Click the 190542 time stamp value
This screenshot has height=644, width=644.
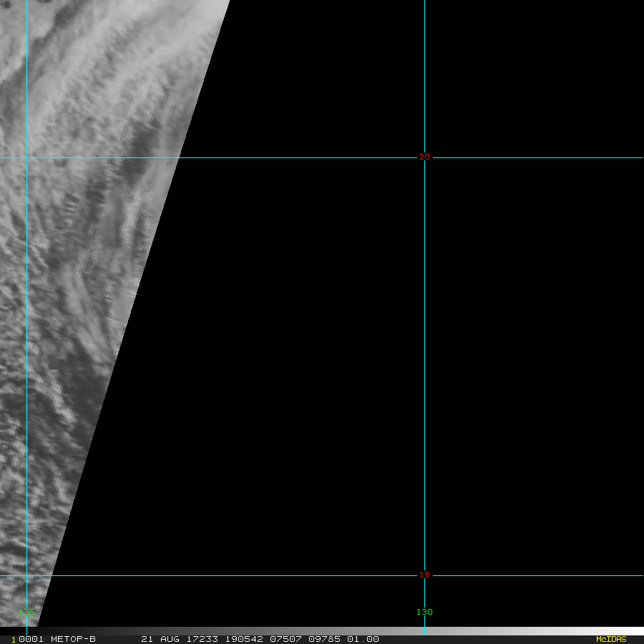point(244,639)
